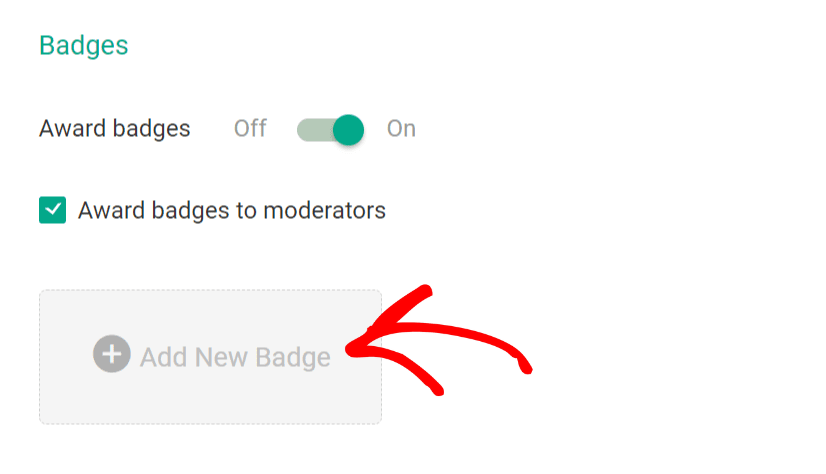Click empty area of dashed badge card

[x=210, y=400]
